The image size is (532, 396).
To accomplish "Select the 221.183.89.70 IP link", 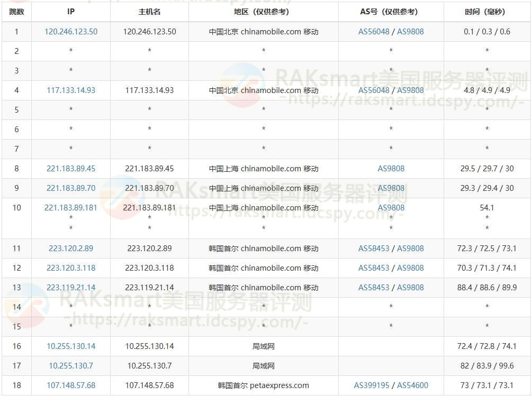I will tap(71, 188).
